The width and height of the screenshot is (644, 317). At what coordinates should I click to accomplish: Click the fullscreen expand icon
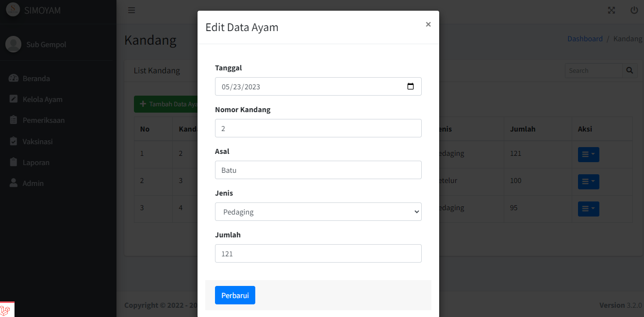611,10
